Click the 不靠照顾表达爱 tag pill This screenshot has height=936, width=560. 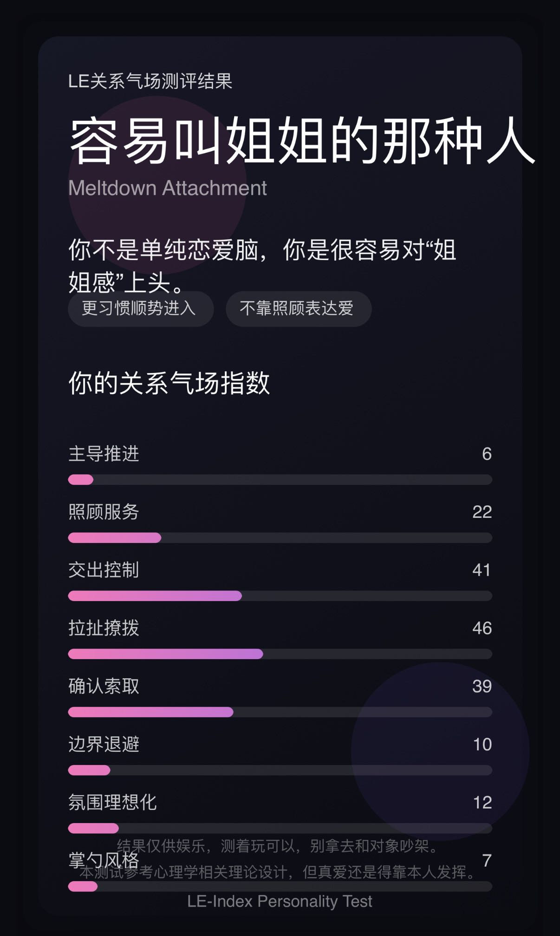[299, 308]
